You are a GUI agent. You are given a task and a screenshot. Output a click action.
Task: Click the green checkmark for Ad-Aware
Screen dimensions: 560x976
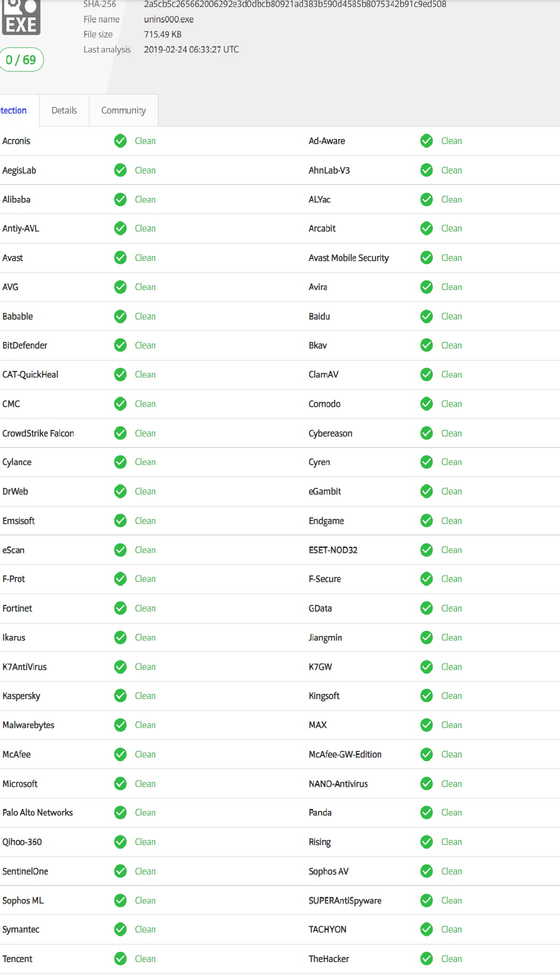(x=427, y=141)
